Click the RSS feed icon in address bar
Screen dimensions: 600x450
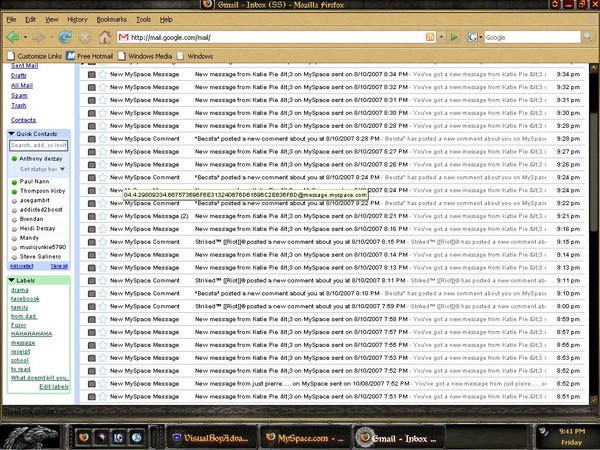430,37
